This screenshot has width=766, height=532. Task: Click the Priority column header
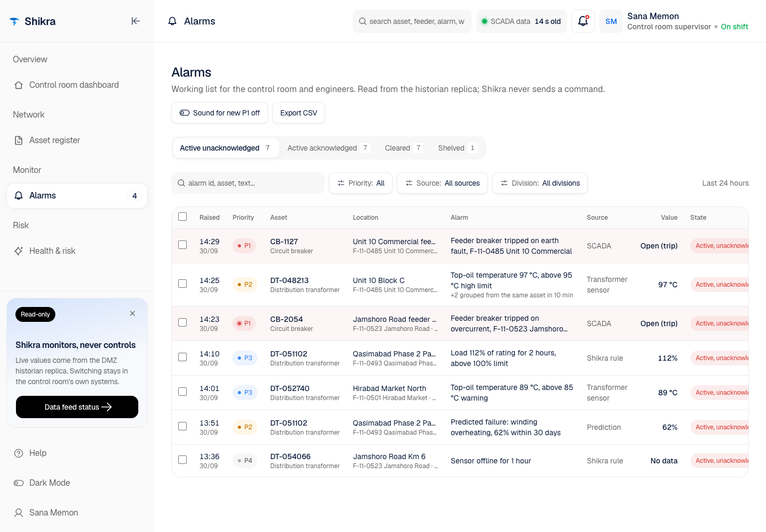click(x=243, y=218)
